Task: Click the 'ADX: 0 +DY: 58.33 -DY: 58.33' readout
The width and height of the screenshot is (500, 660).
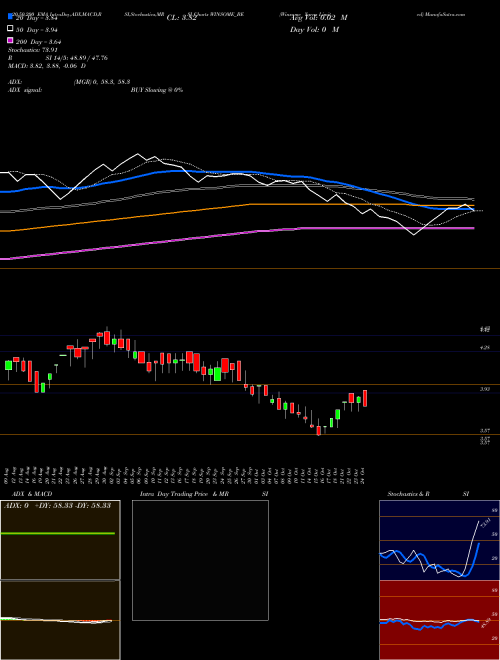Action: (x=57, y=505)
